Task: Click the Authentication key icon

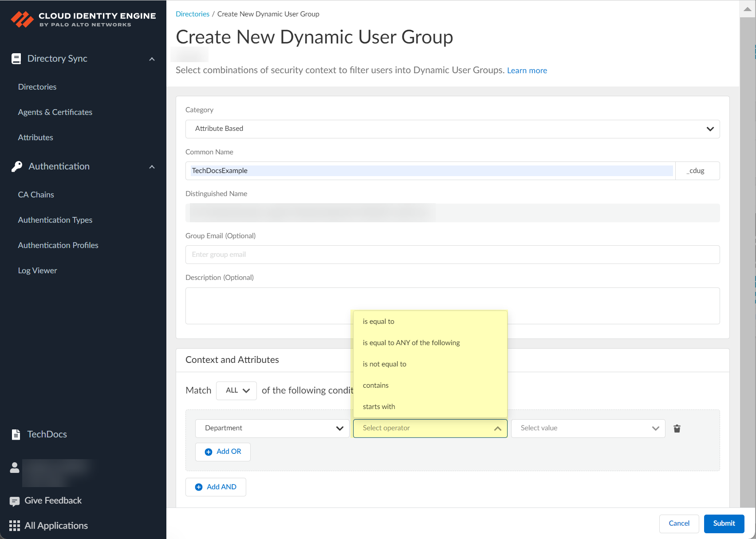Action: point(17,166)
